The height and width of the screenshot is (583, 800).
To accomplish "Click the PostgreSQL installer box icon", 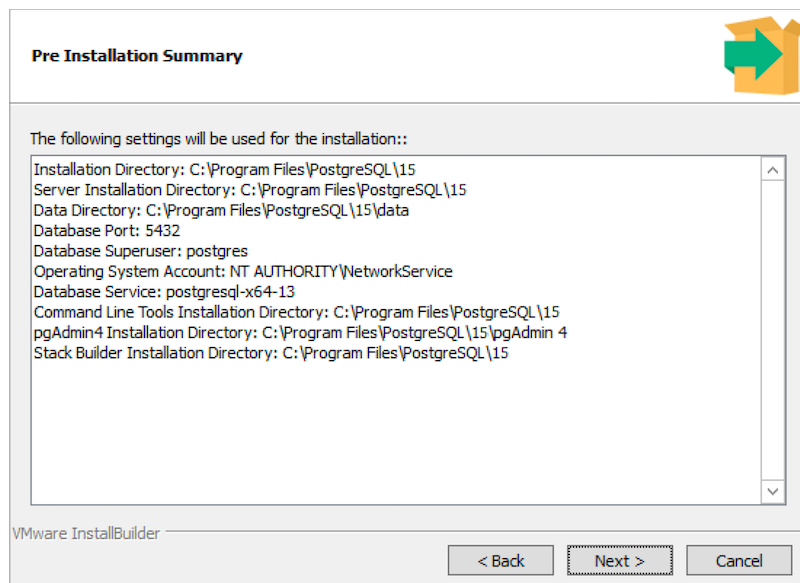I will click(x=761, y=55).
